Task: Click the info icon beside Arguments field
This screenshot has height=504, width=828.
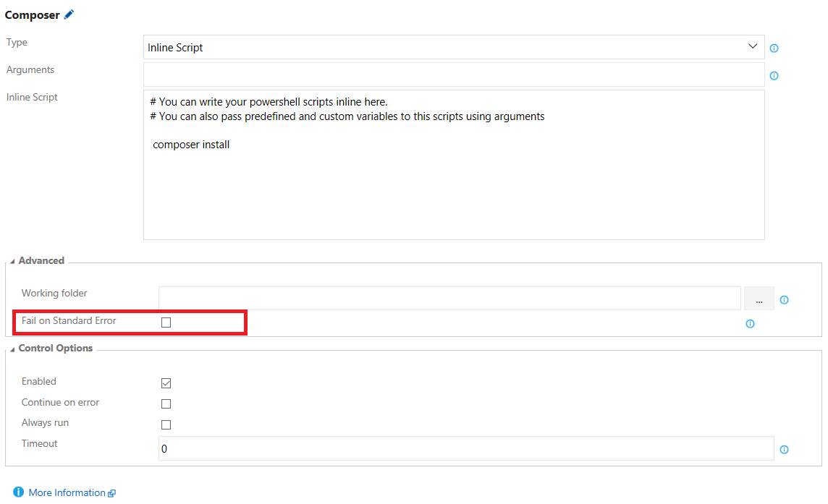Action: 774,76
